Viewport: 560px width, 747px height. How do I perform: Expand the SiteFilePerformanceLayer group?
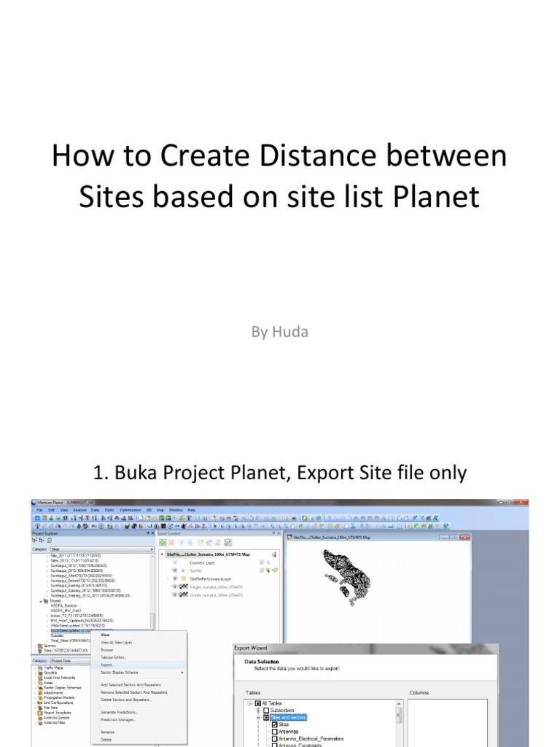[168, 578]
